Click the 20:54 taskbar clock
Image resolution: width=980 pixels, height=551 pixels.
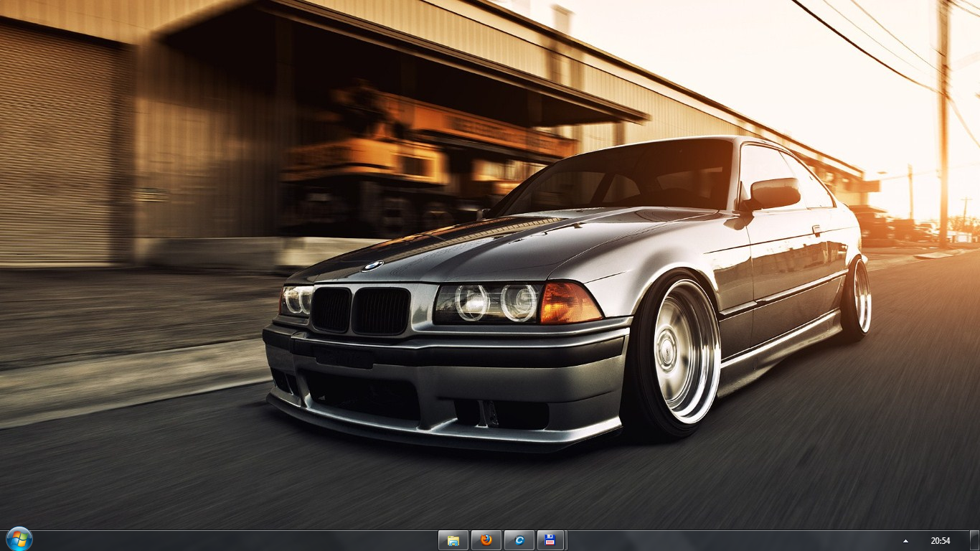[940, 541]
